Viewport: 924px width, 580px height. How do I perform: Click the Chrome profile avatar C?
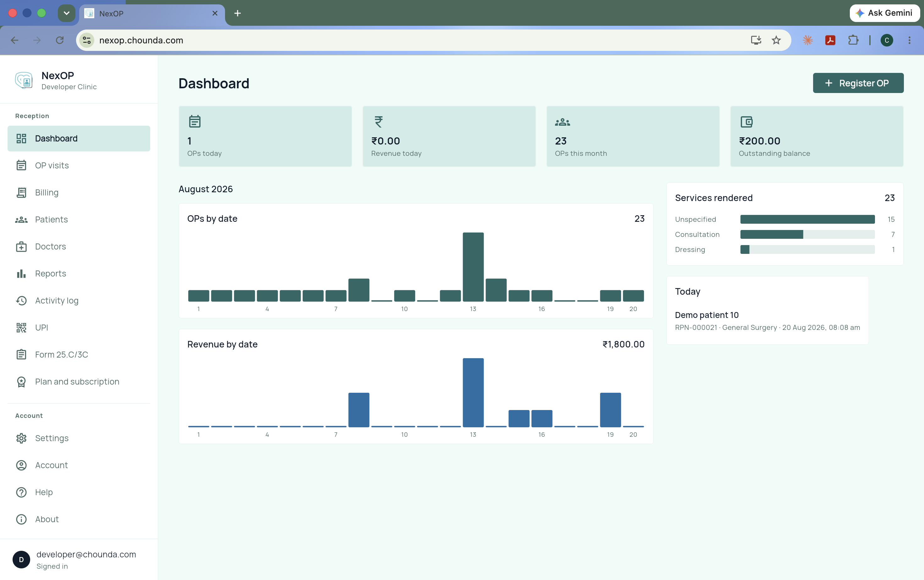(887, 40)
